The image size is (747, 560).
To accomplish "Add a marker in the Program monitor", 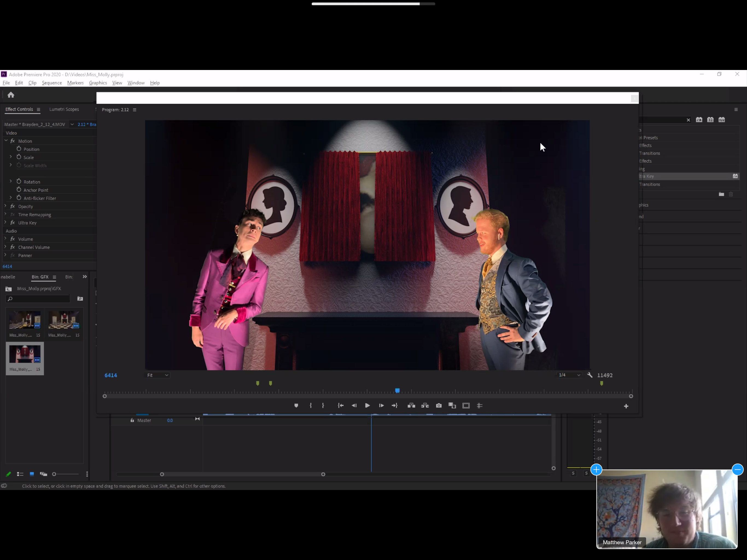I will point(296,406).
